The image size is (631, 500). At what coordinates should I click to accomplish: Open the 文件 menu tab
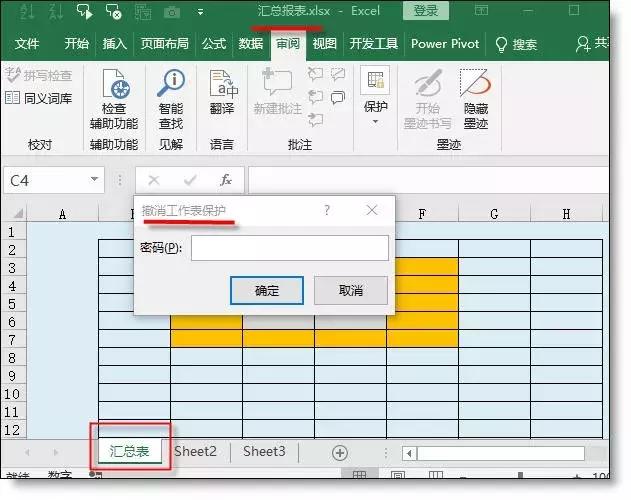click(27, 43)
